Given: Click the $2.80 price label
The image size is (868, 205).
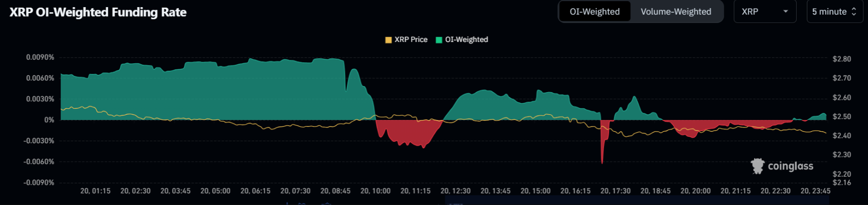Looking at the screenshot, I should [842, 59].
